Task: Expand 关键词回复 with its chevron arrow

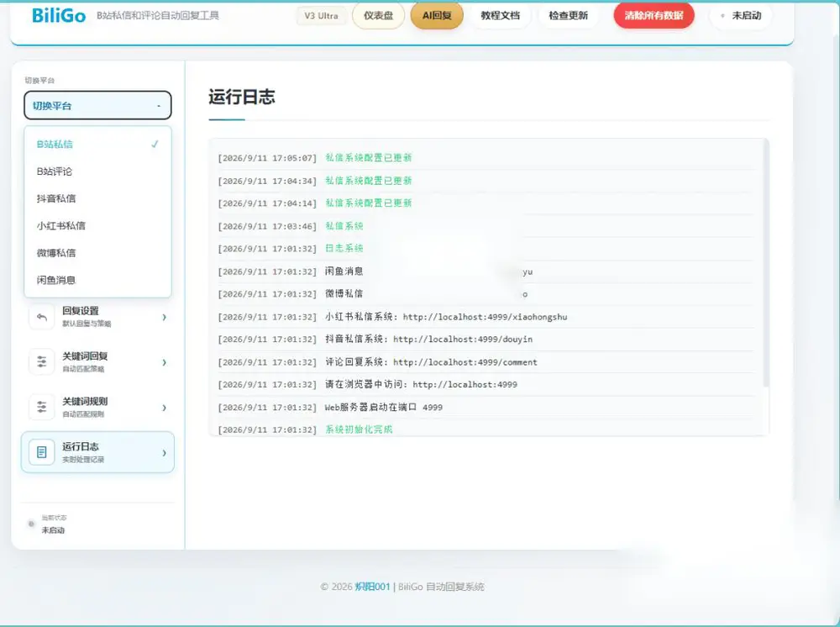Action: click(164, 362)
